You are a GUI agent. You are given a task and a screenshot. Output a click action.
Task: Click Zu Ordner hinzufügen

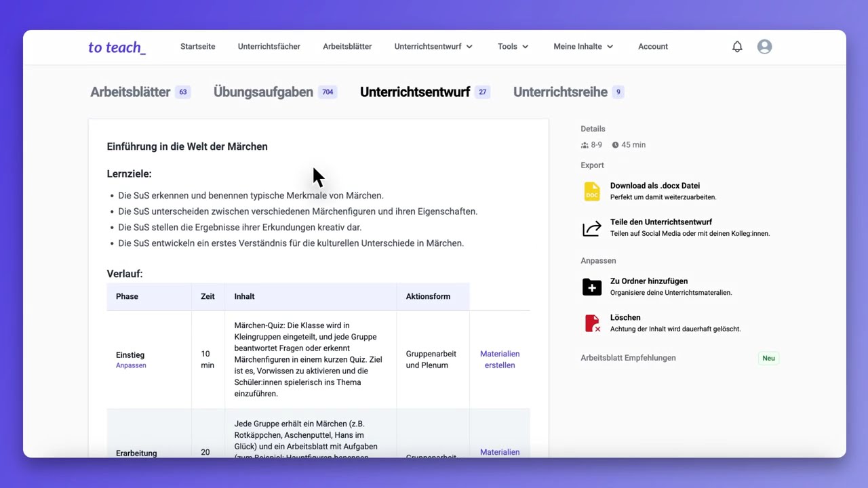click(x=649, y=281)
